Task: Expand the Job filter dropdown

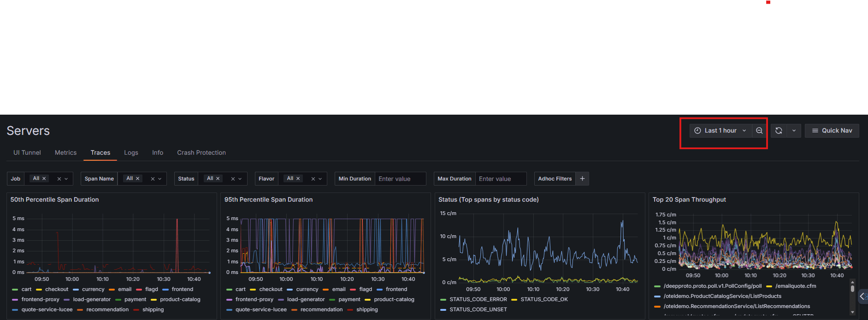Action: click(66, 179)
